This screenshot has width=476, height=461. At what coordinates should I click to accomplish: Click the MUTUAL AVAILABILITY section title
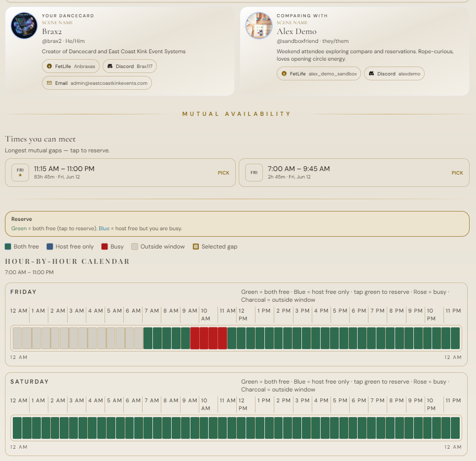tap(236, 114)
